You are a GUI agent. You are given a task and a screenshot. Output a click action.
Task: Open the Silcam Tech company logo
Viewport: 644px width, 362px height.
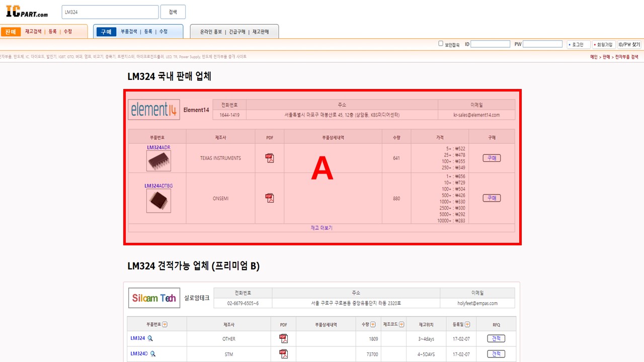[x=154, y=298]
